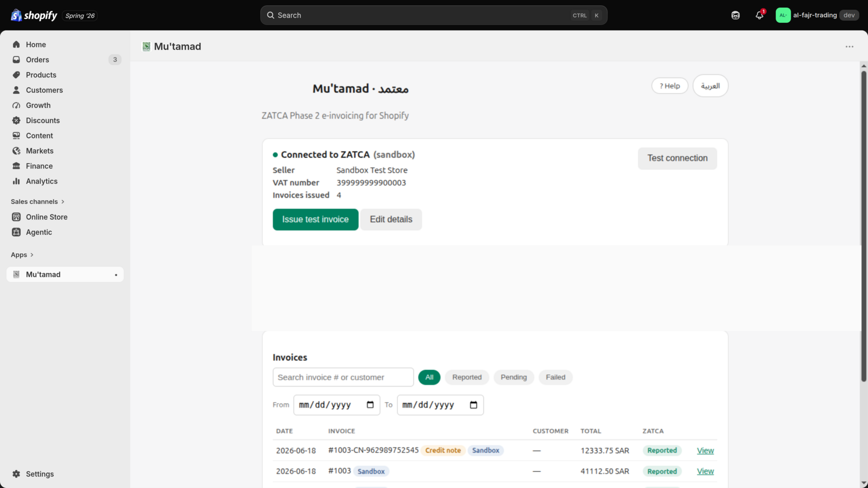Click the Issue test invoice button
This screenshot has width=868, height=488.
315,220
